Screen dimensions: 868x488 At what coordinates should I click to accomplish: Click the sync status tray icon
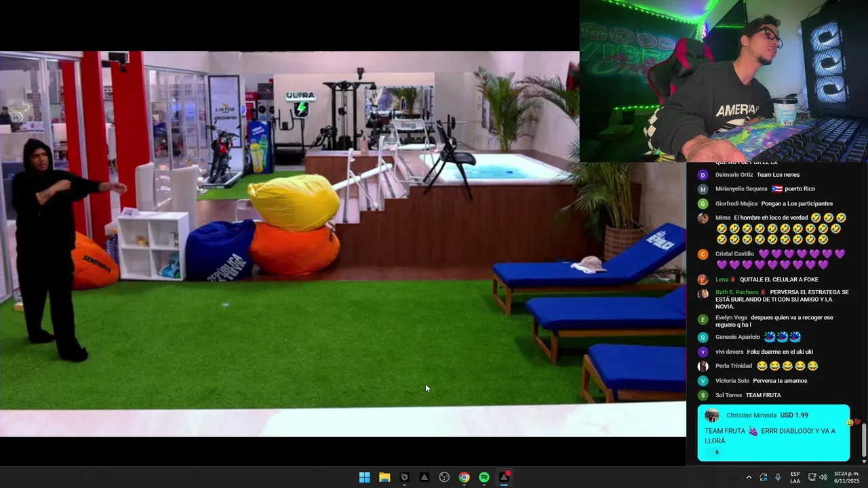coord(764,477)
